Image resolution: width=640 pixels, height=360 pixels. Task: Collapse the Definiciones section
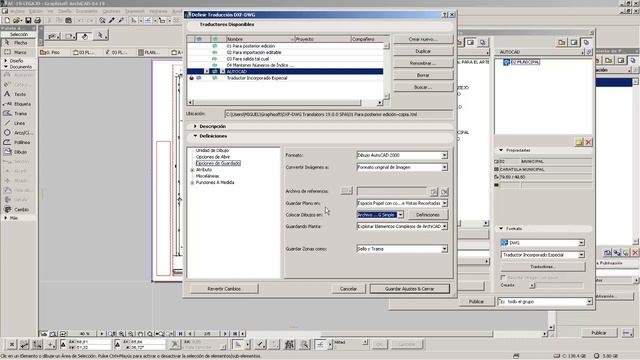[x=195, y=136]
